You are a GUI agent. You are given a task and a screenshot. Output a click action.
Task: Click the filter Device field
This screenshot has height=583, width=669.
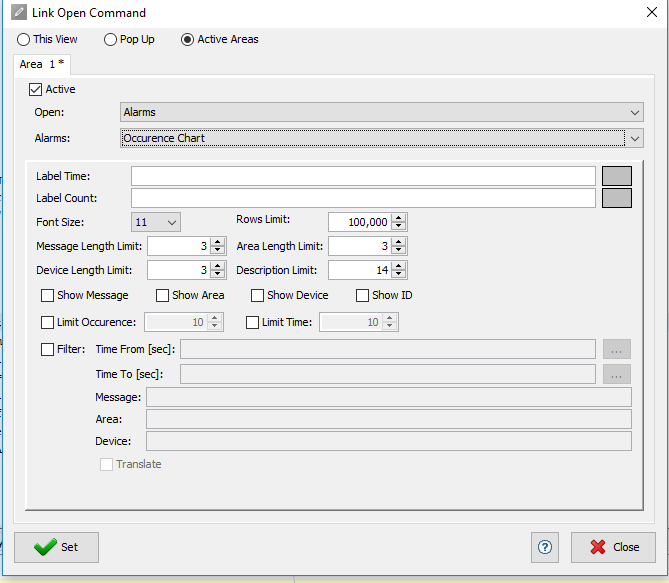tap(389, 441)
